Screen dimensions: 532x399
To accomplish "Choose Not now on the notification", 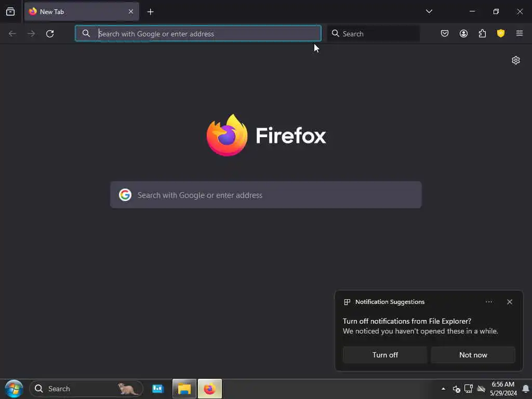I will 473,355.
